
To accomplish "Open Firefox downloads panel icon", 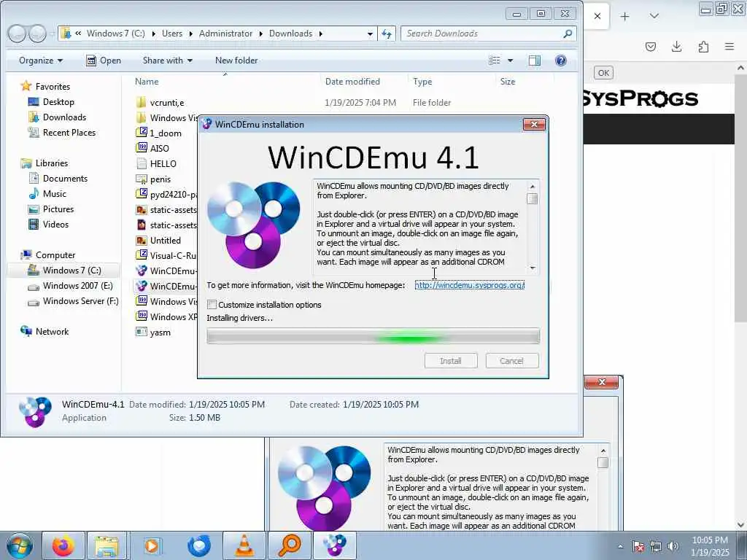I will (676, 46).
